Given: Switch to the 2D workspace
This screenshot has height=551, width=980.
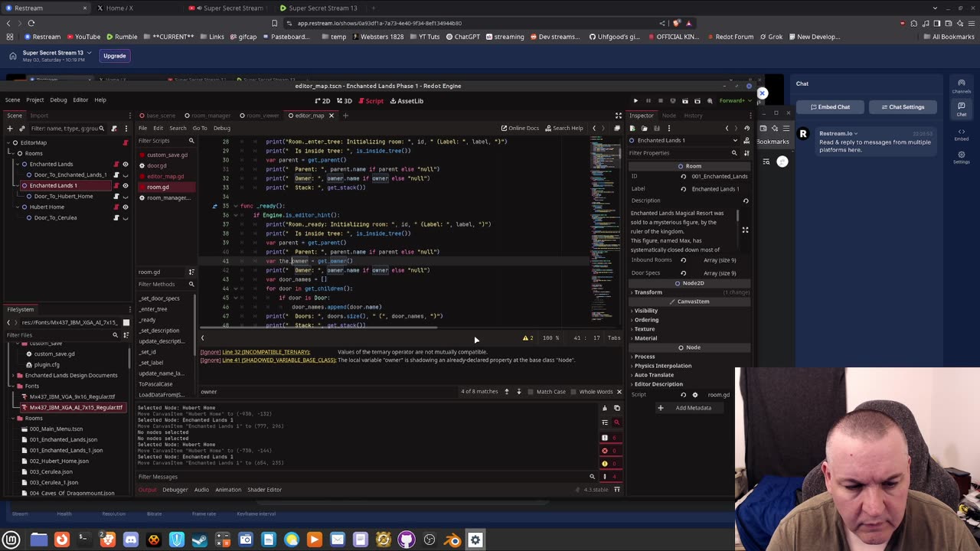Looking at the screenshot, I should pyautogui.click(x=322, y=101).
